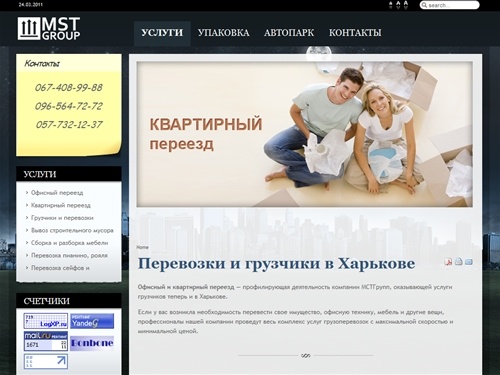This screenshot has height=375, width=500.
Task: Open the Сборка и разборка мебели link
Action: pyautogui.click(x=69, y=243)
